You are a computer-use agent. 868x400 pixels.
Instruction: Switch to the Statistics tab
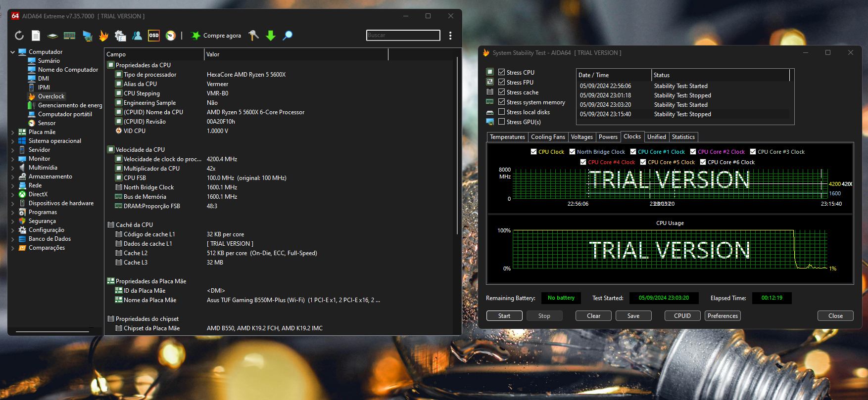683,137
